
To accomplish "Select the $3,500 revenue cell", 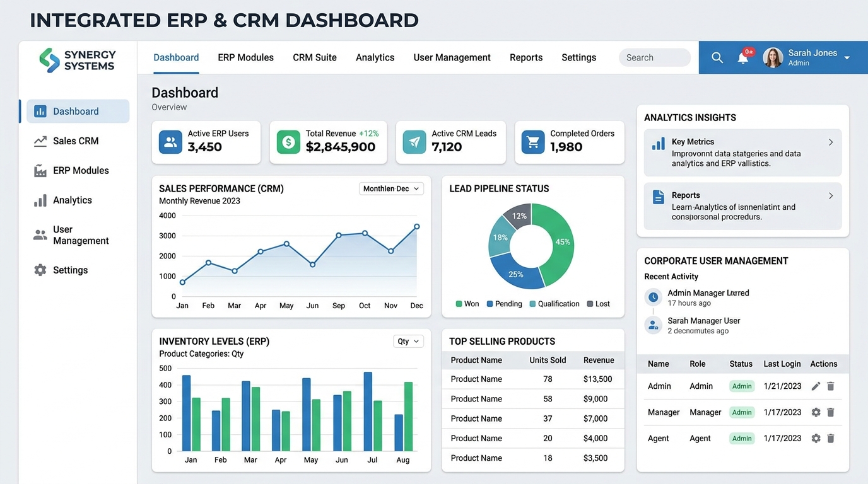I will (x=595, y=458).
